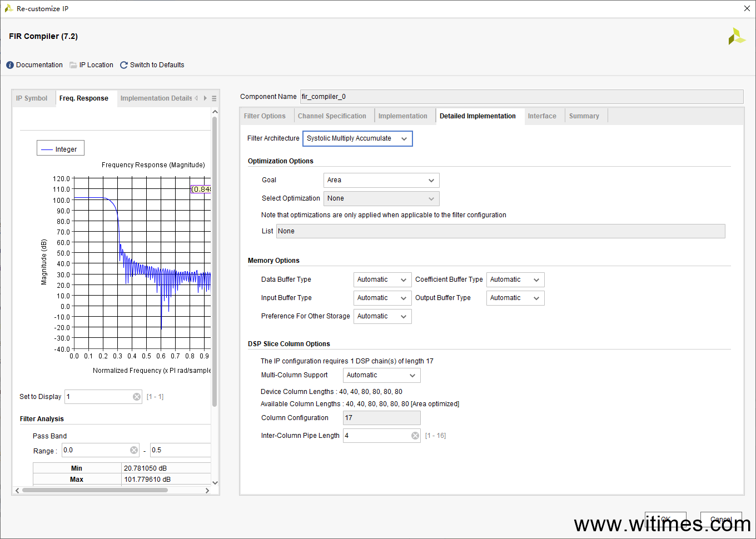Click right arrow of the horizontal scrollbar
This screenshot has width=756, height=539.
207,490
